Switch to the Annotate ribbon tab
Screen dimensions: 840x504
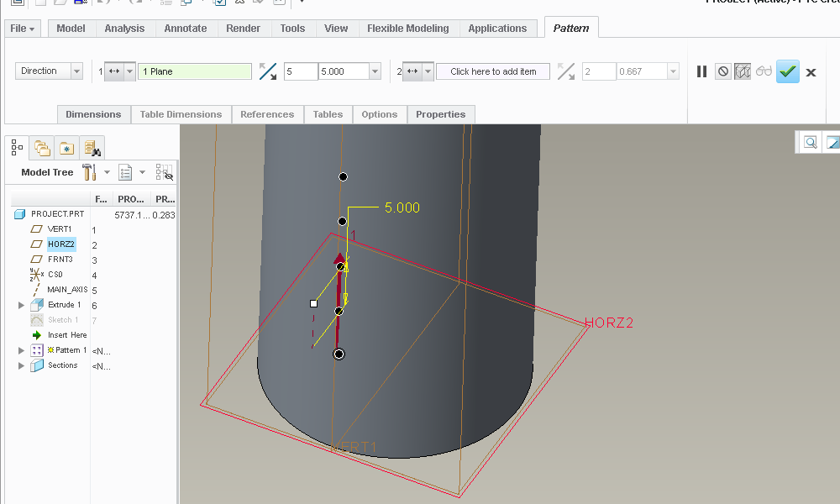(x=186, y=29)
